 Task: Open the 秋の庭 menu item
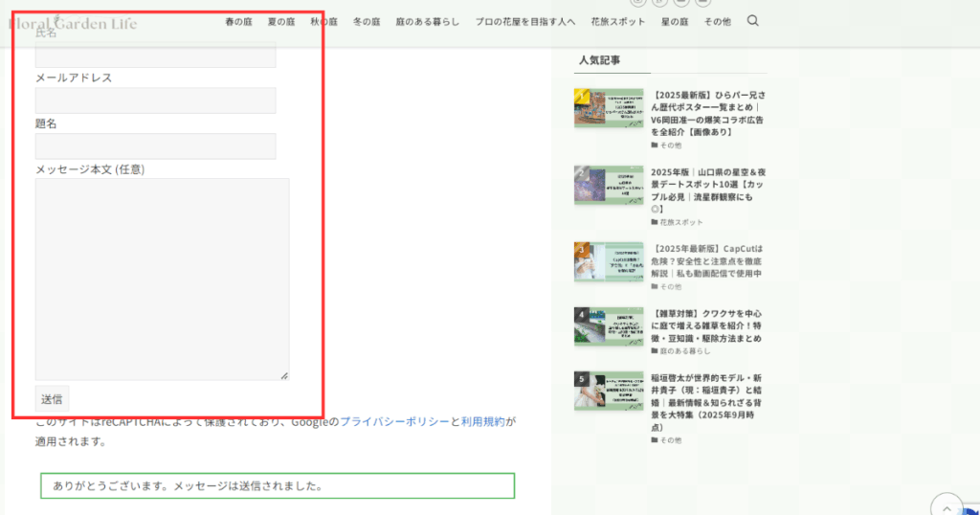pos(323,22)
